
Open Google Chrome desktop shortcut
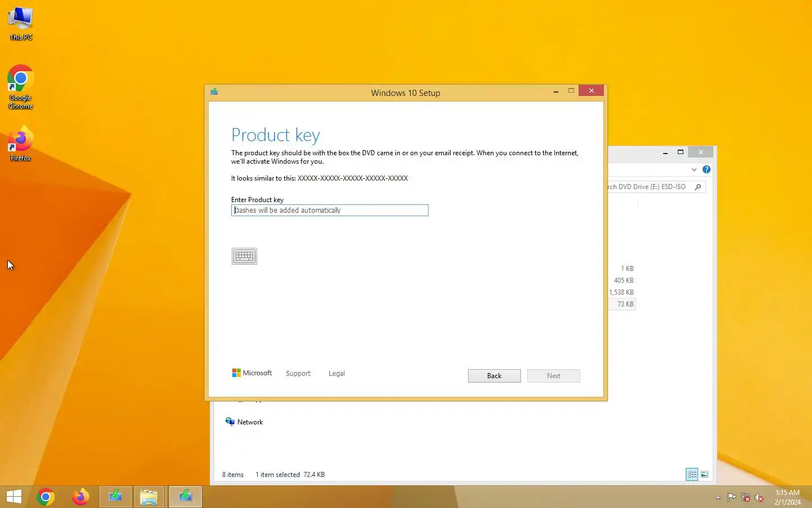20,87
